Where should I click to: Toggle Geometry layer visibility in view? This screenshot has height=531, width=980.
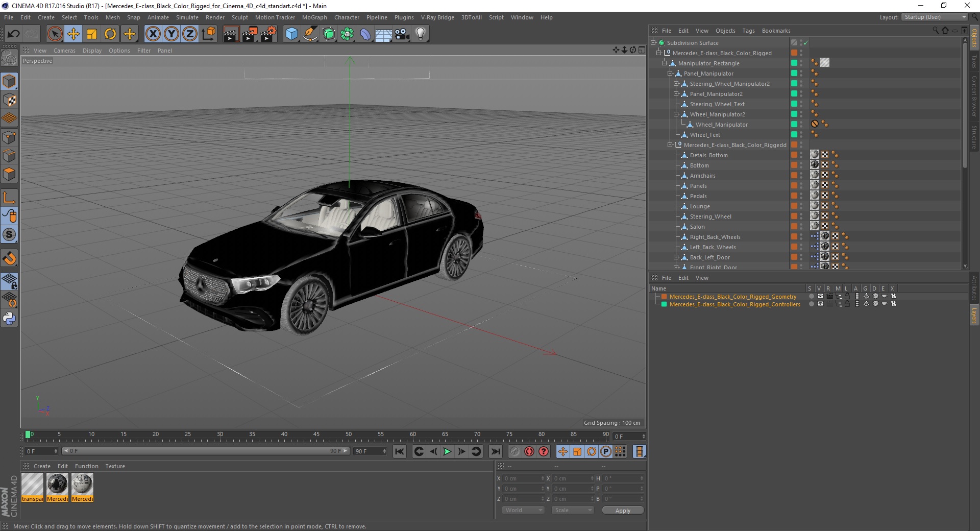click(820, 296)
